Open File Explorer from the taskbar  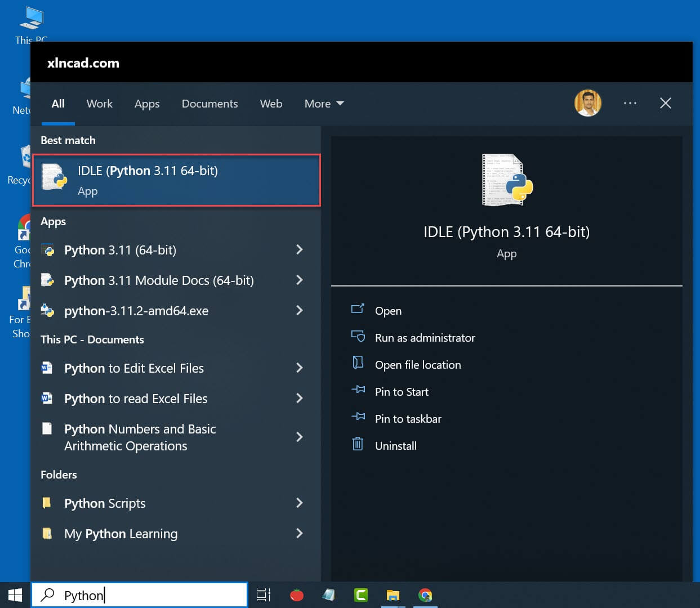(393, 595)
